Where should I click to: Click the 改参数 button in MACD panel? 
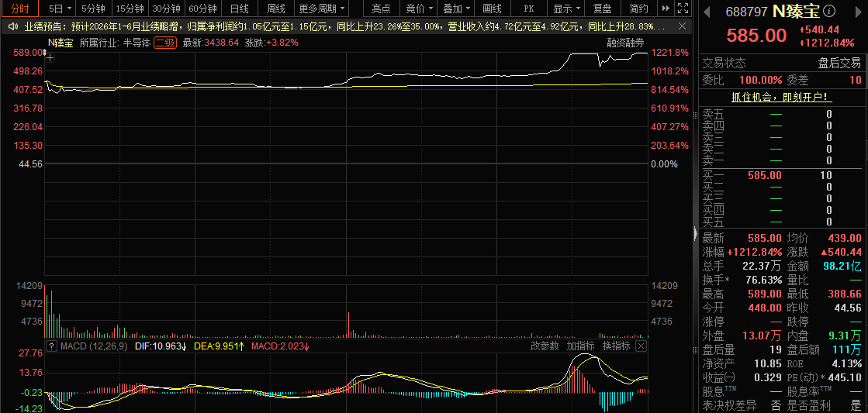point(545,346)
